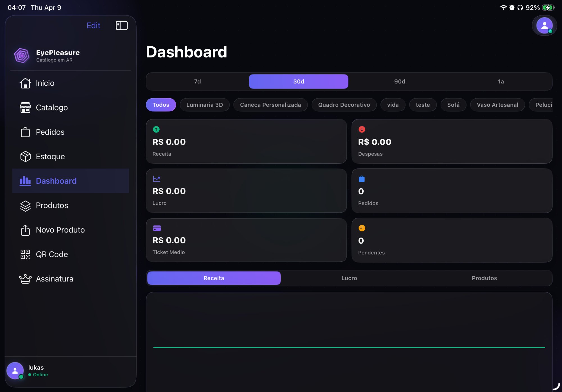Filter by Caneca Personalizada
This screenshot has height=392, width=562.
click(x=270, y=105)
